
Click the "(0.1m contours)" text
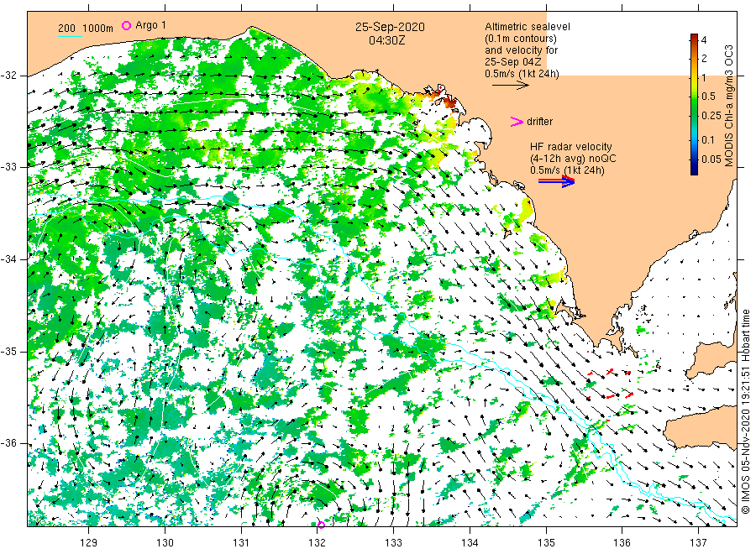[521, 39]
